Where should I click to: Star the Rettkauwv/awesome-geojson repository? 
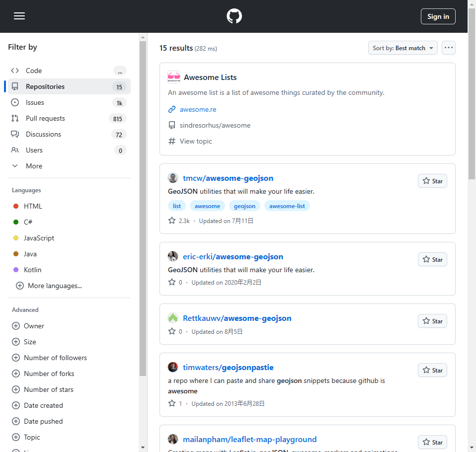click(x=432, y=321)
